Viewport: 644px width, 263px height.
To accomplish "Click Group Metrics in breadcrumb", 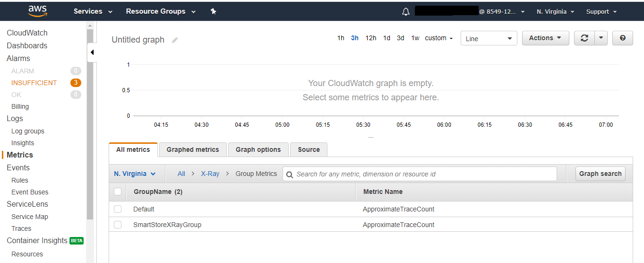I will click(x=256, y=174).
